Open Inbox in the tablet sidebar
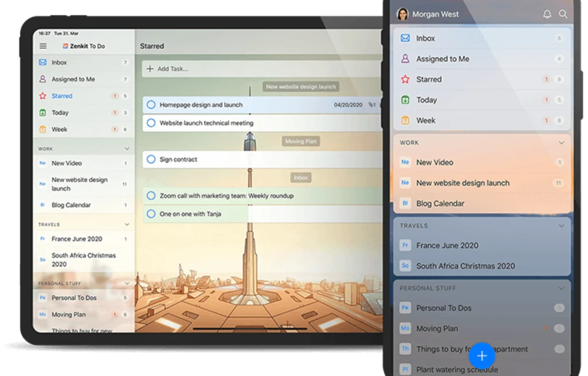 [84, 62]
